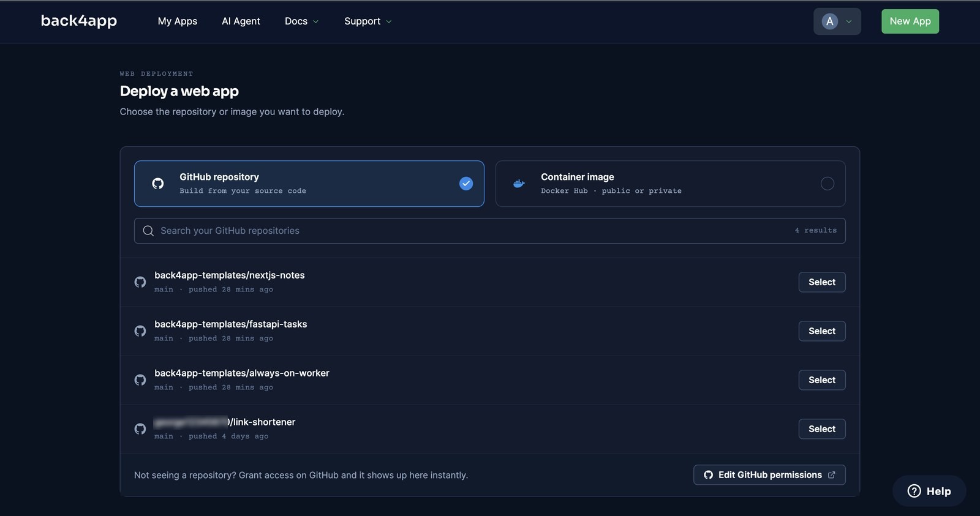Expand the Support dropdown menu
Screen dimensions: 980x516
click(x=367, y=21)
